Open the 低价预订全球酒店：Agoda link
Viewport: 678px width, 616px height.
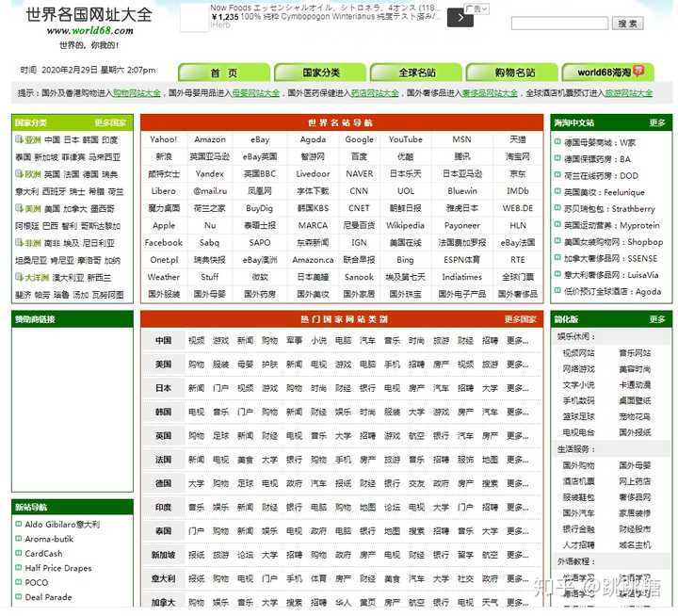pos(613,292)
